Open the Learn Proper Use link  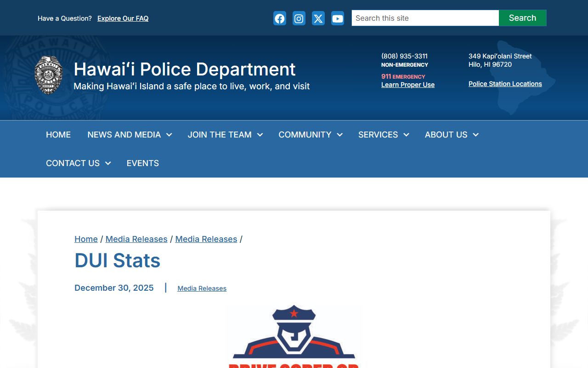click(408, 85)
